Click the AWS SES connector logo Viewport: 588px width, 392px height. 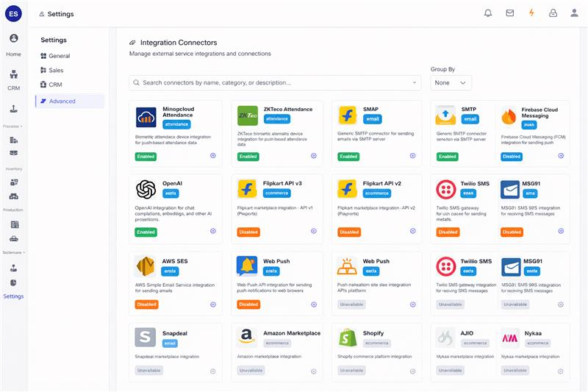coord(145,266)
